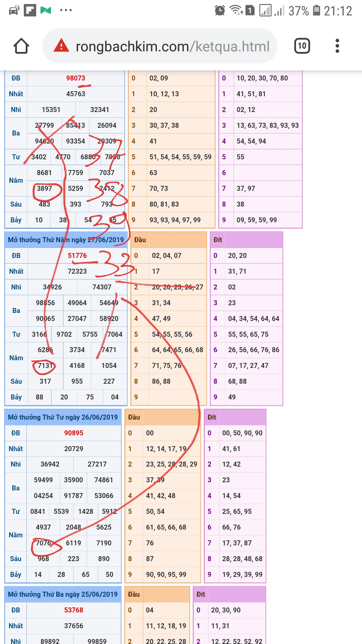Tap the red insecure-site warning triangle
362x644 pixels.
point(61,46)
